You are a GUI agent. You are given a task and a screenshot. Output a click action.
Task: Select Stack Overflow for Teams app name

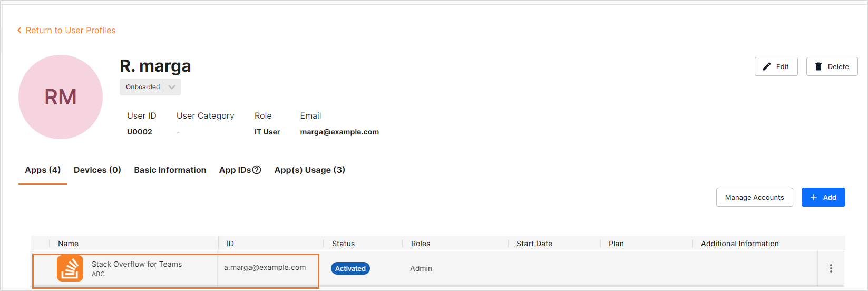136,264
